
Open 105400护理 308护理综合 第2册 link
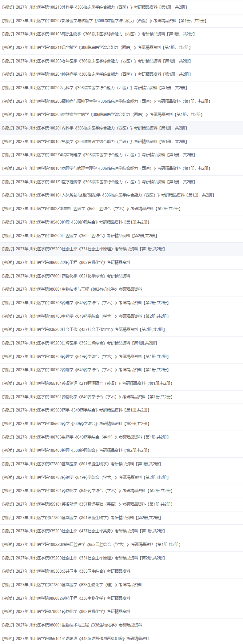[75, 450]
